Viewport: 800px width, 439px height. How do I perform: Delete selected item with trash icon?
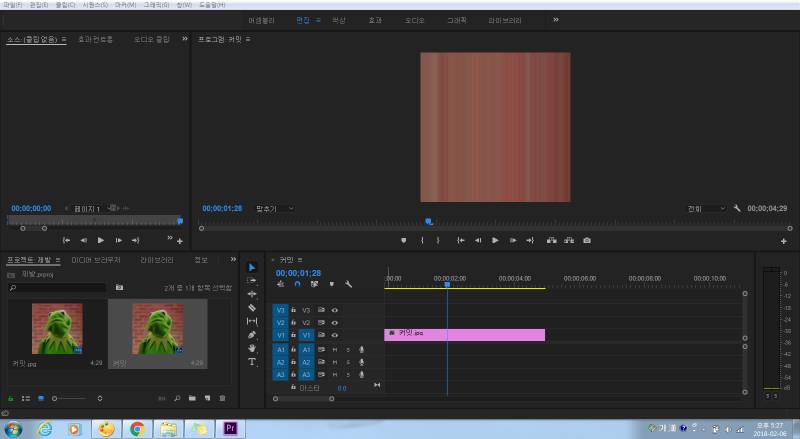click(222, 398)
